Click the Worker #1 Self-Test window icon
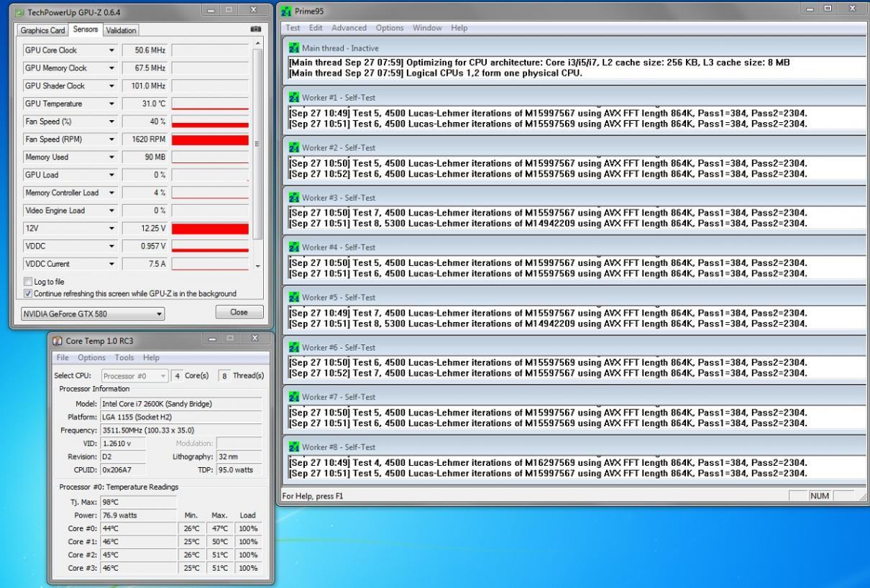 tap(294, 98)
